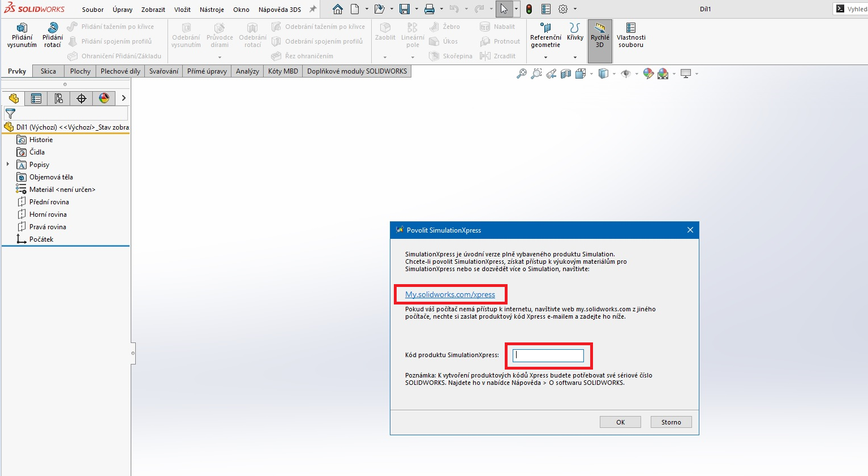
Task: Open the Vložit menu
Action: tap(182, 10)
